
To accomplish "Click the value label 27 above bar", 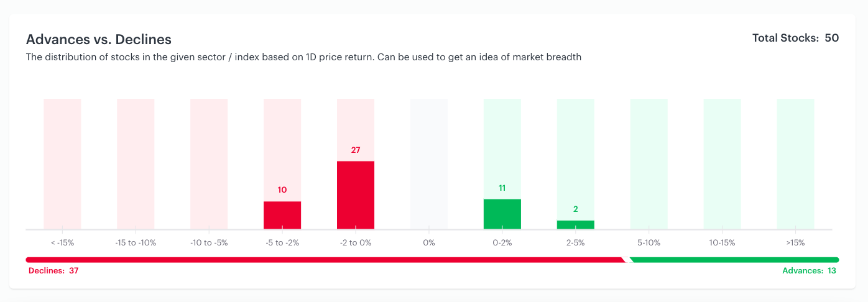I will click(x=356, y=150).
